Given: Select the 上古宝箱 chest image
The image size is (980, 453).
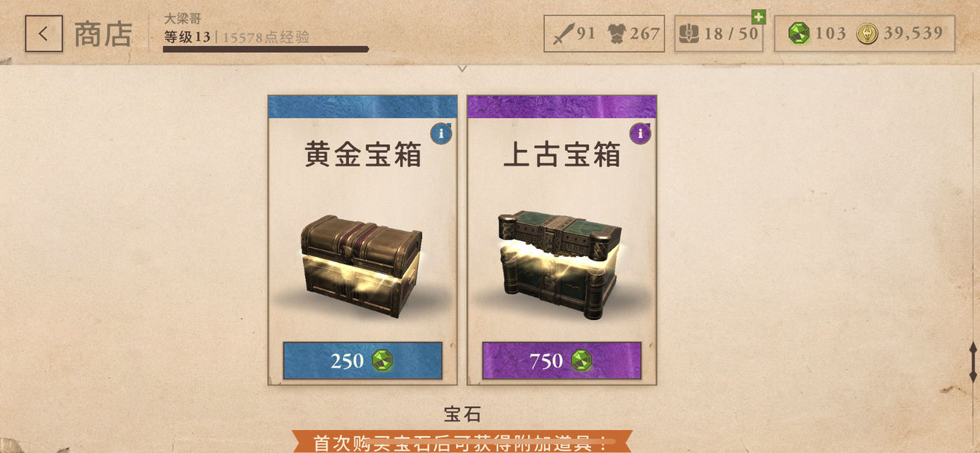Looking at the screenshot, I should click(561, 264).
